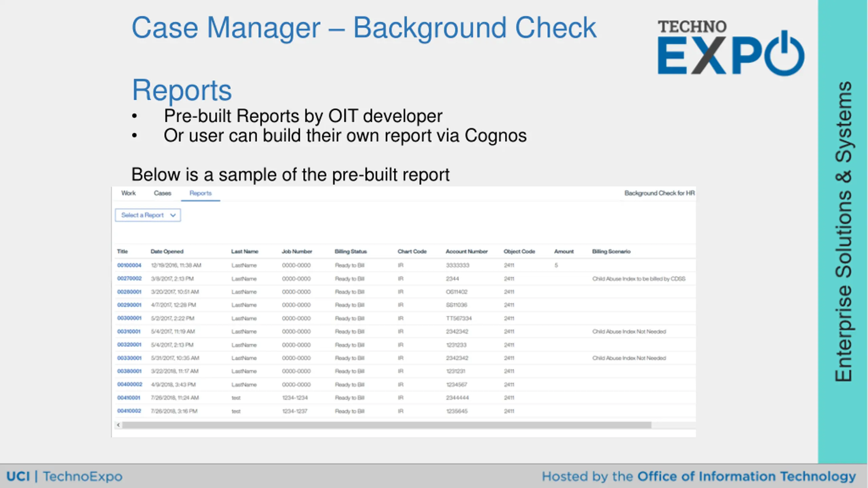
Task: Click the Techno Expo logo
Action: [731, 47]
